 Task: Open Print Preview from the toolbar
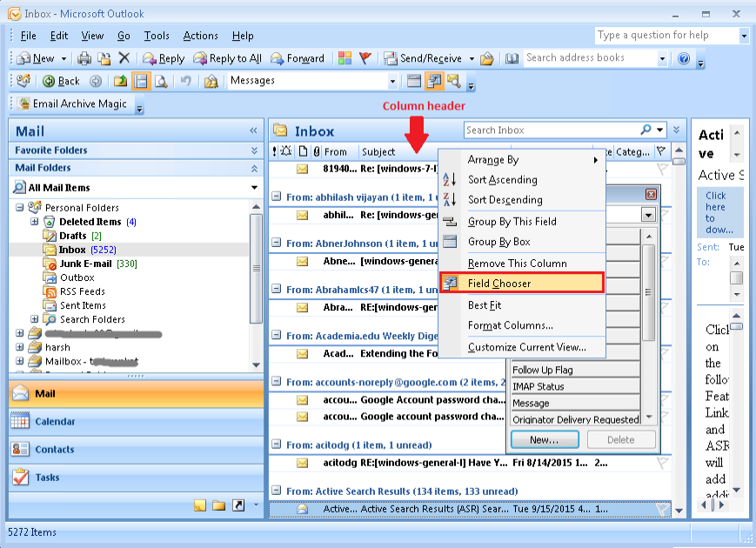161,81
